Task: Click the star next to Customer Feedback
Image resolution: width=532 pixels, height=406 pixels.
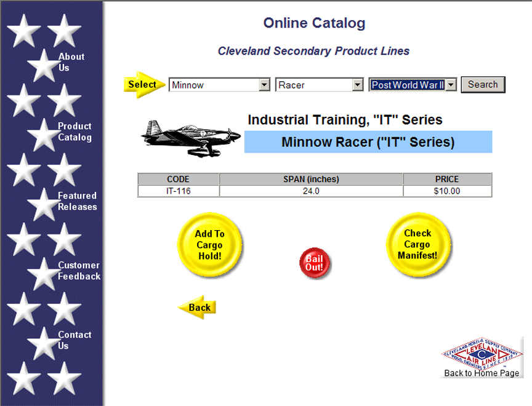Action: tap(44, 273)
